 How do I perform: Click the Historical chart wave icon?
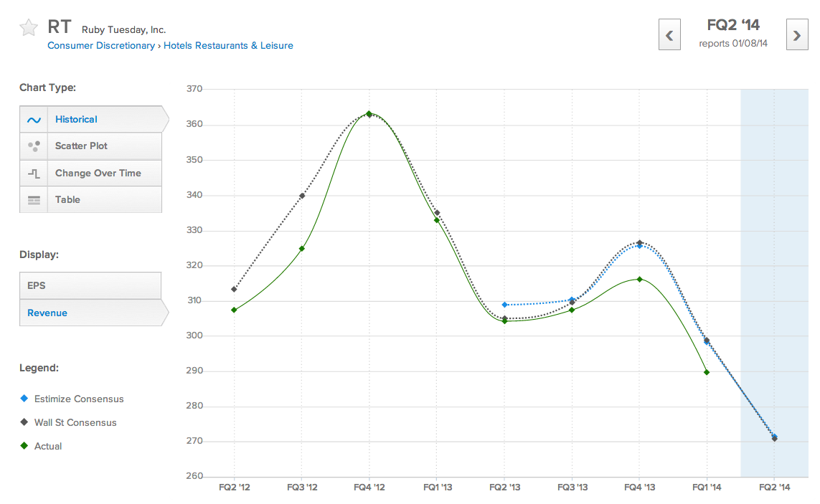tap(34, 120)
